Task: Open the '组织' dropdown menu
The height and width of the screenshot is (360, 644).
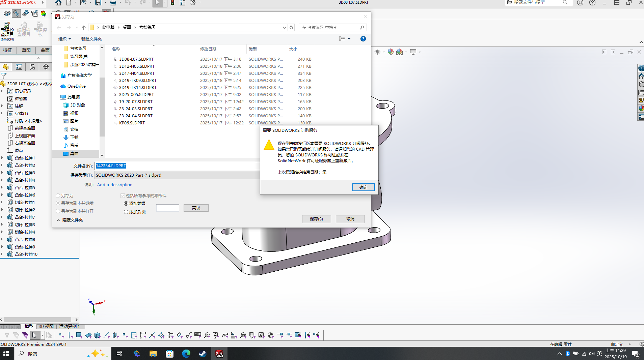Action: click(64, 39)
